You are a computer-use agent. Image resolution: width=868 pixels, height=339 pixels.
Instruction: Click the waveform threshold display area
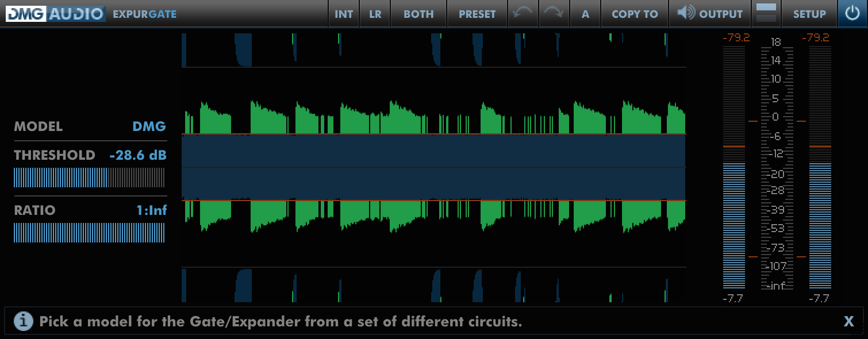tap(433, 167)
